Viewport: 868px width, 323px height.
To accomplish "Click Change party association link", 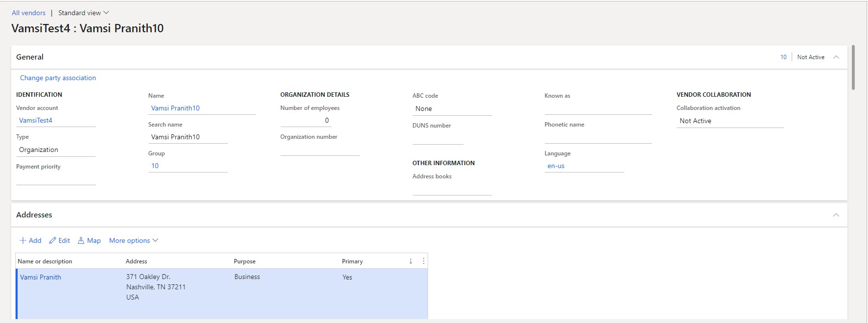I will click(58, 78).
